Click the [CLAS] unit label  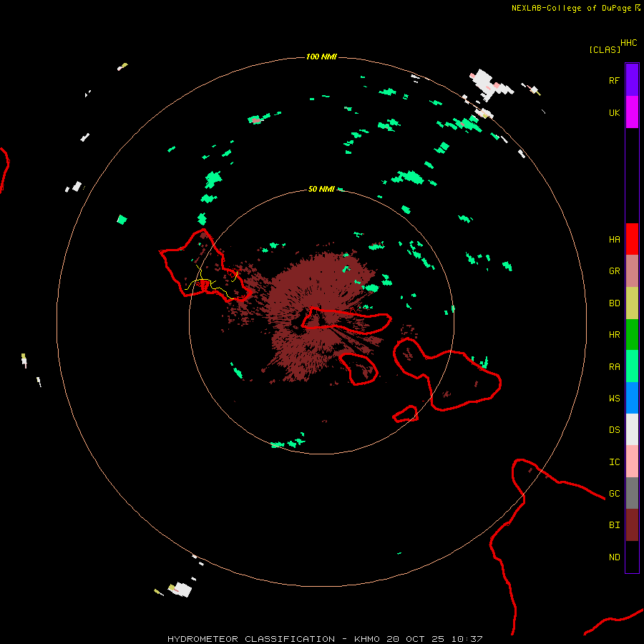click(605, 49)
